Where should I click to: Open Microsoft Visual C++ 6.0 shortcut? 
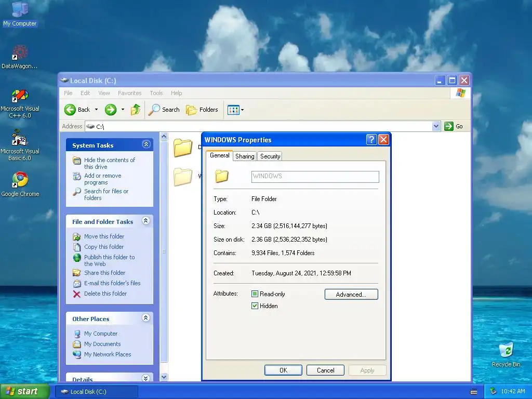point(20,103)
